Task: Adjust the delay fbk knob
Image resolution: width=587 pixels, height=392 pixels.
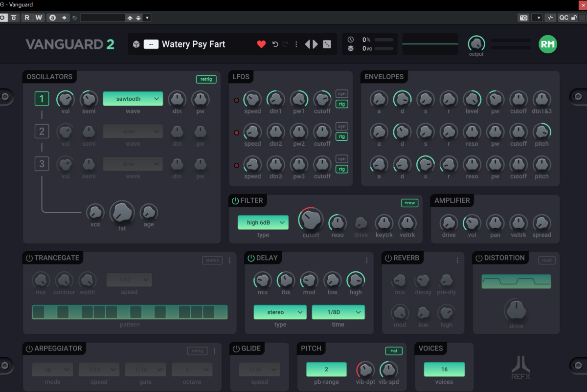Action: point(286,281)
